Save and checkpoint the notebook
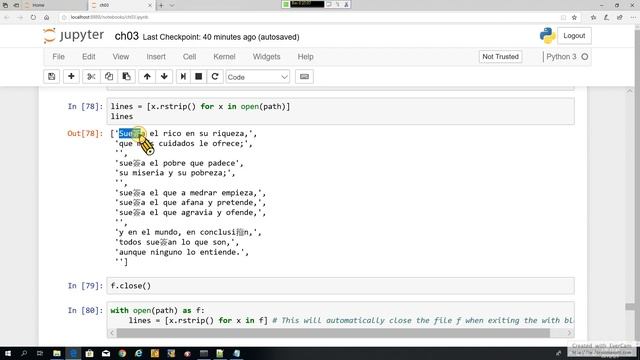640x360 pixels. [52, 77]
